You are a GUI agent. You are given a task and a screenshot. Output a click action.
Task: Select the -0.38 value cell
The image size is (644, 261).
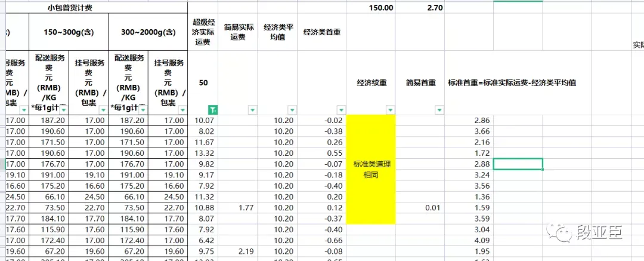tap(322, 131)
